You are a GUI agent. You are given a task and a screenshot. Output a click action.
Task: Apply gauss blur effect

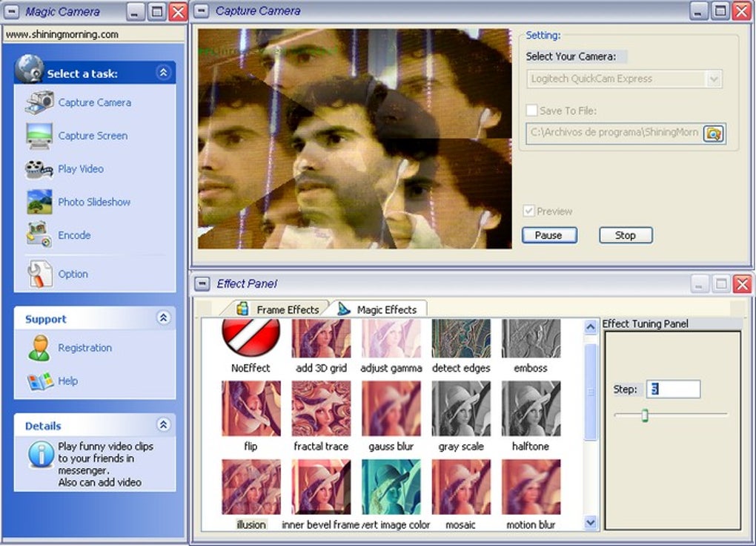pos(391,409)
